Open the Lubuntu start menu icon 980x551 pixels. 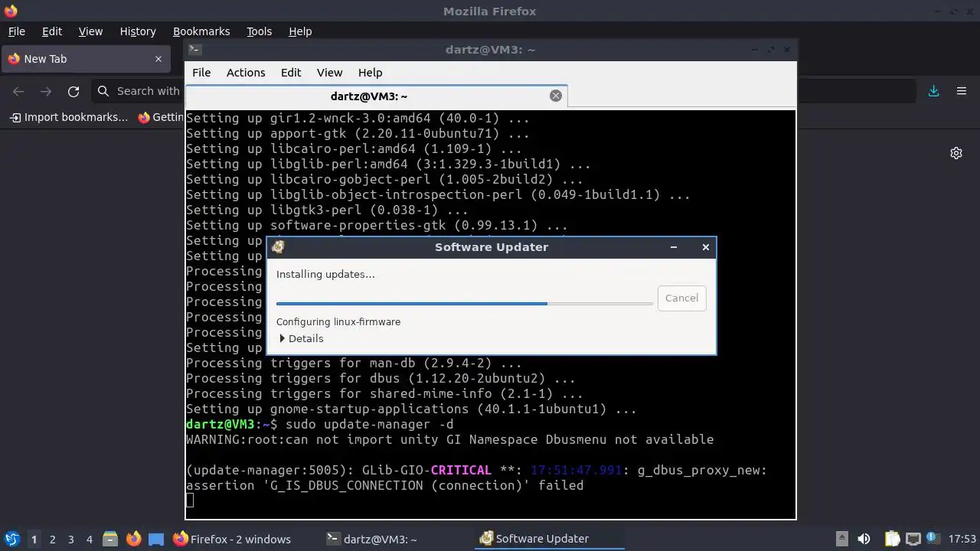pyautogui.click(x=11, y=539)
